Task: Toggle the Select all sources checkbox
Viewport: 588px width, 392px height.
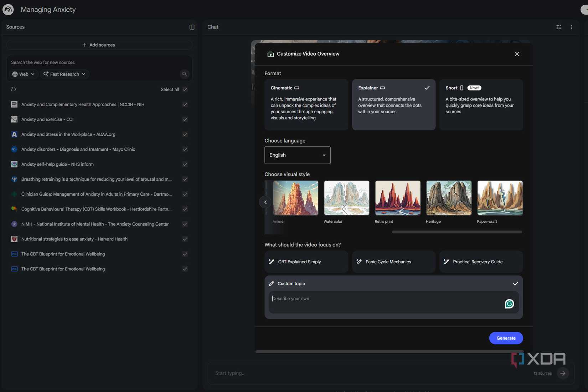Action: [185, 89]
